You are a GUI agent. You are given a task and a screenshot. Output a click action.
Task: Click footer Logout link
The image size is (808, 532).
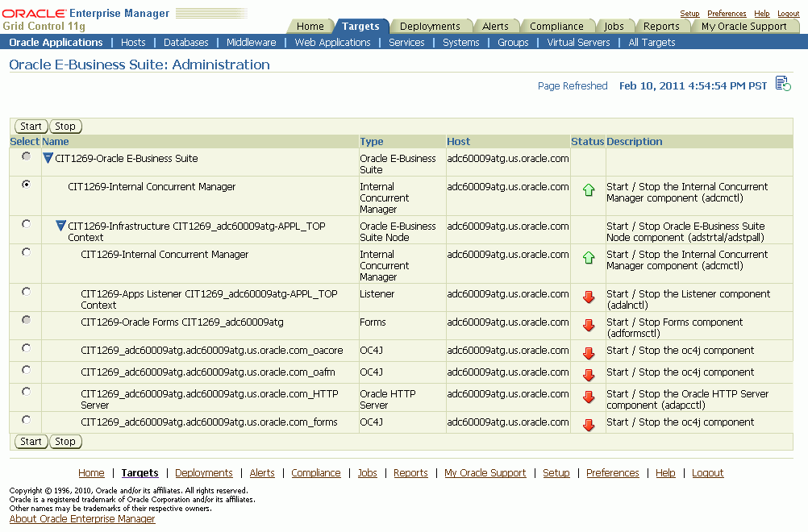tap(707, 473)
